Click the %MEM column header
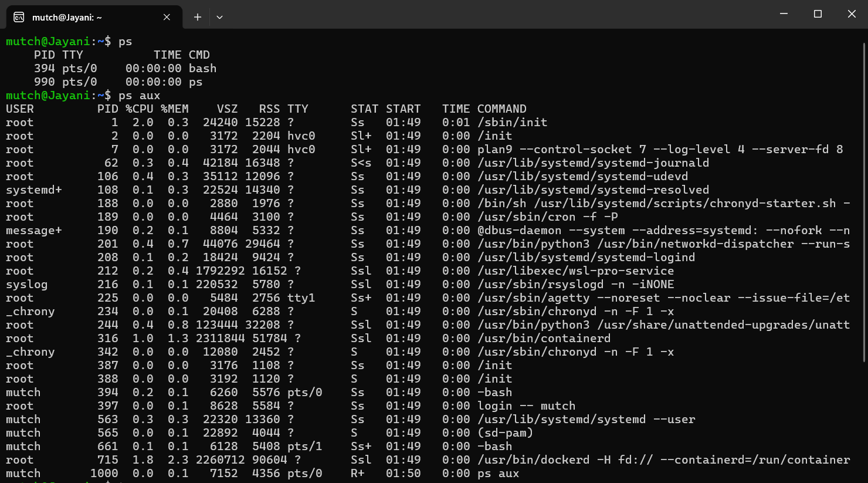Viewport: 868px width, 483px height. 174,109
